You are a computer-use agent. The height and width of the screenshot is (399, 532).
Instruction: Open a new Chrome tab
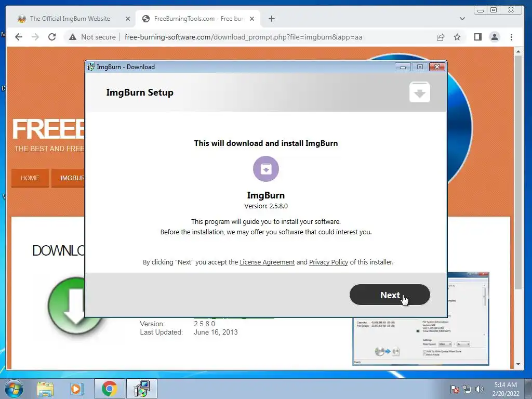pyautogui.click(x=271, y=19)
